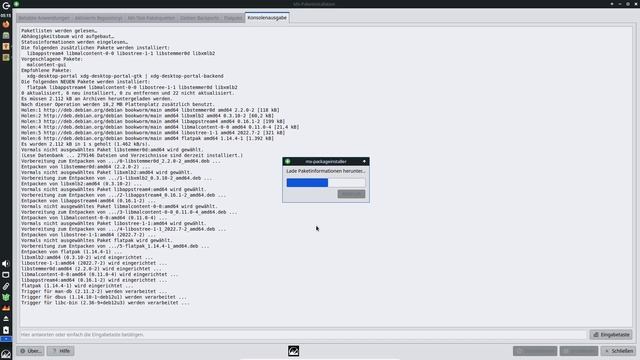This screenshot has width=640, height=360.
Task: Click the Eingabetaste button
Action: coord(611,335)
